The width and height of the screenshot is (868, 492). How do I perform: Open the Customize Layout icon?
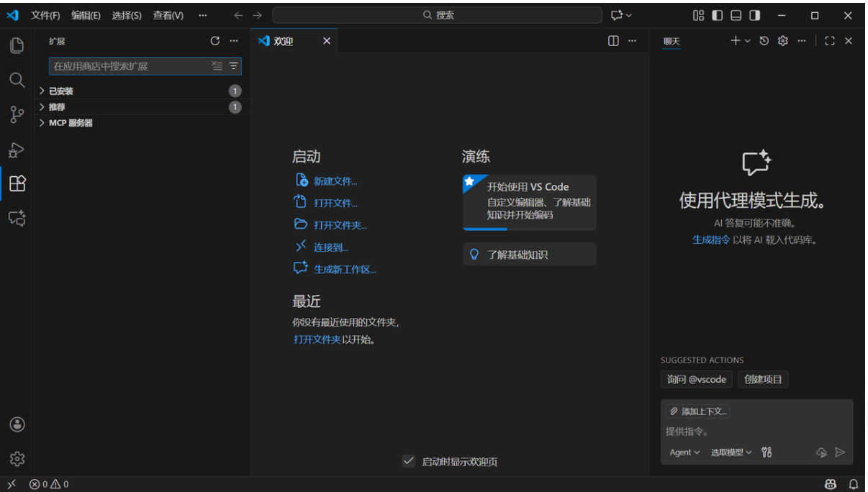coord(698,15)
